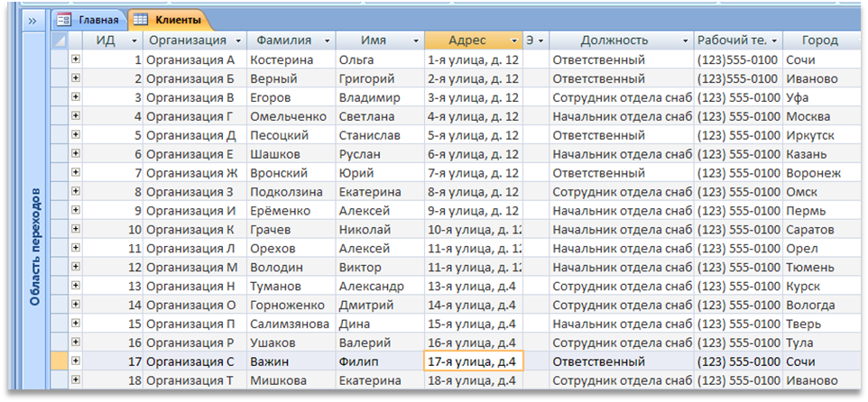Open the Должность column filter dropdown
The width and height of the screenshot is (868, 402).
pos(686,41)
